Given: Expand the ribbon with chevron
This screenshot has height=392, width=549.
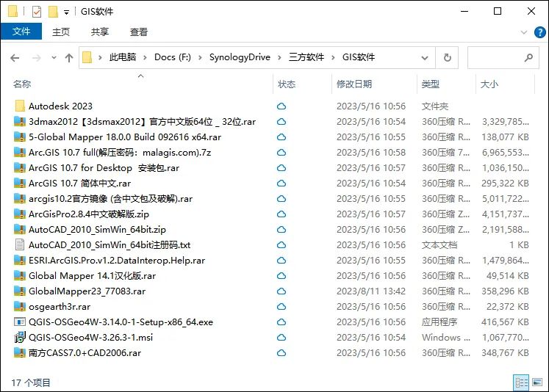Looking at the screenshot, I should click(524, 32).
